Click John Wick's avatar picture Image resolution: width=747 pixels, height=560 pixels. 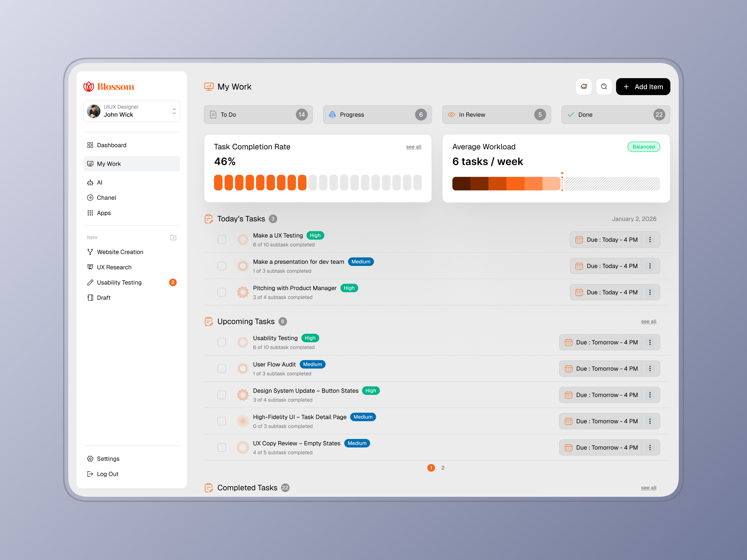click(x=94, y=111)
